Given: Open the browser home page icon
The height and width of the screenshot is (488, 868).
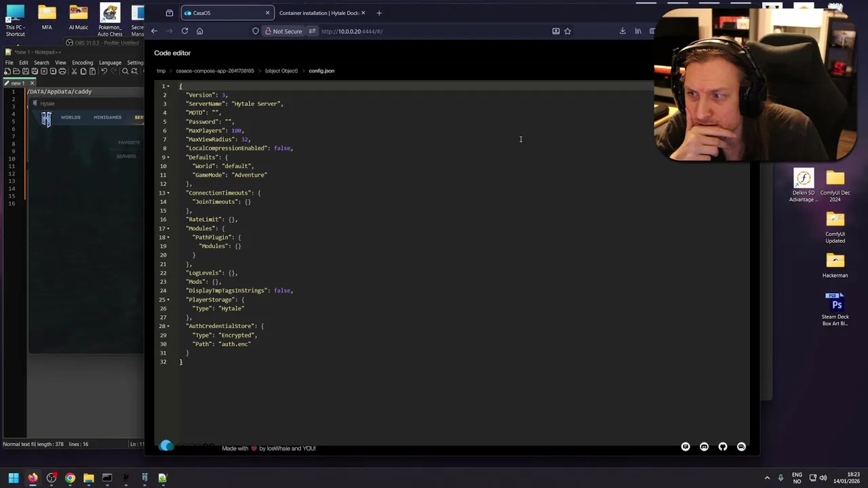Looking at the screenshot, I should [199, 31].
